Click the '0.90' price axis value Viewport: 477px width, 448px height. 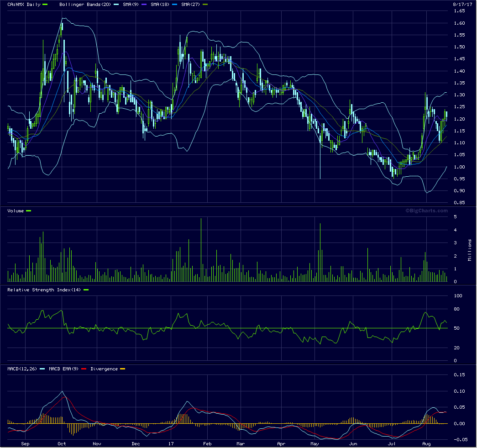pyautogui.click(x=459, y=191)
